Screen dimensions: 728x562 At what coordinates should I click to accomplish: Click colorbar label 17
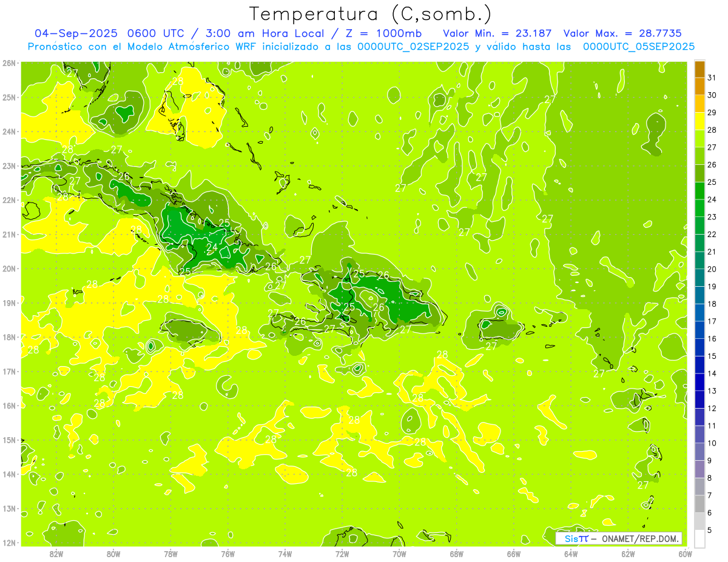point(712,321)
